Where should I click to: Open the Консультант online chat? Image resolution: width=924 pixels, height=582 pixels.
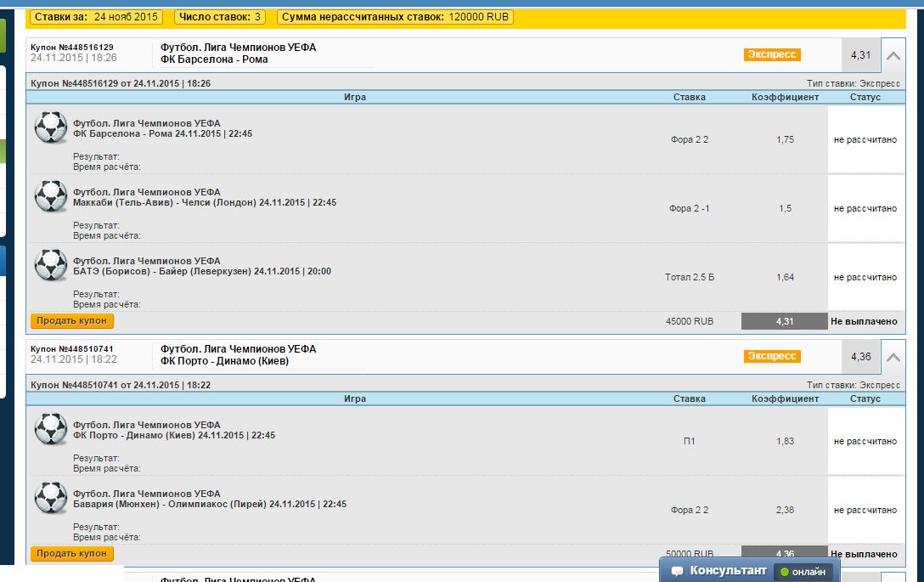749,570
